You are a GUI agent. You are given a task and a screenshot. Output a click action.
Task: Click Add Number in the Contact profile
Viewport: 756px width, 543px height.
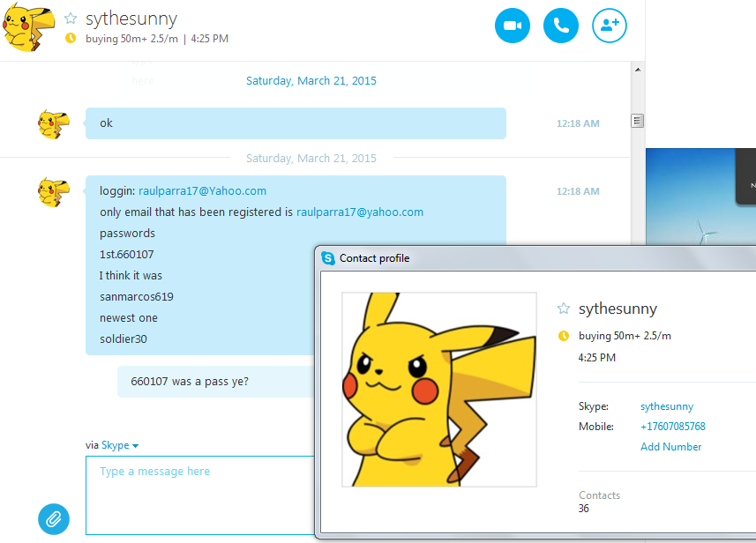pos(670,447)
